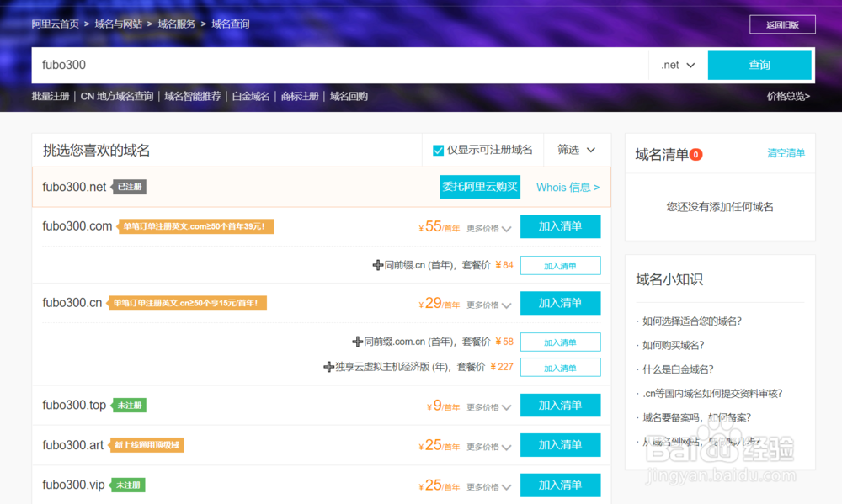The image size is (842, 504).
Task: Open 如何购买域名? article
Action: [673, 345]
